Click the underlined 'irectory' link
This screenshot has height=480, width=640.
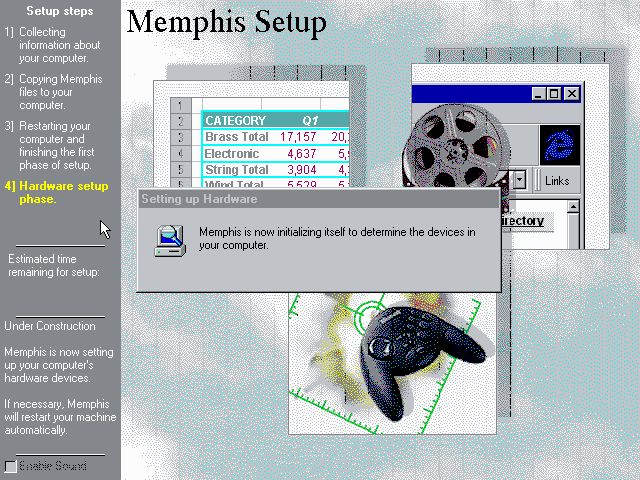(522, 221)
